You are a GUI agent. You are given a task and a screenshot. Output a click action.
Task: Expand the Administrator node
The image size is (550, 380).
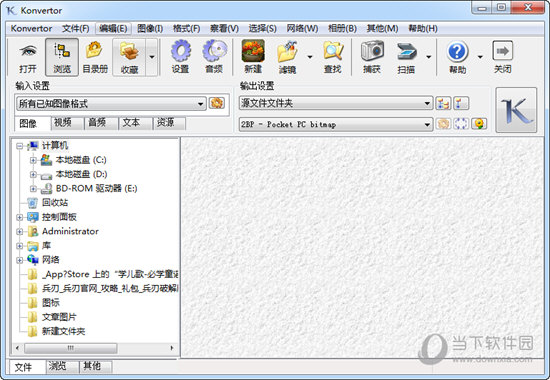[20, 232]
